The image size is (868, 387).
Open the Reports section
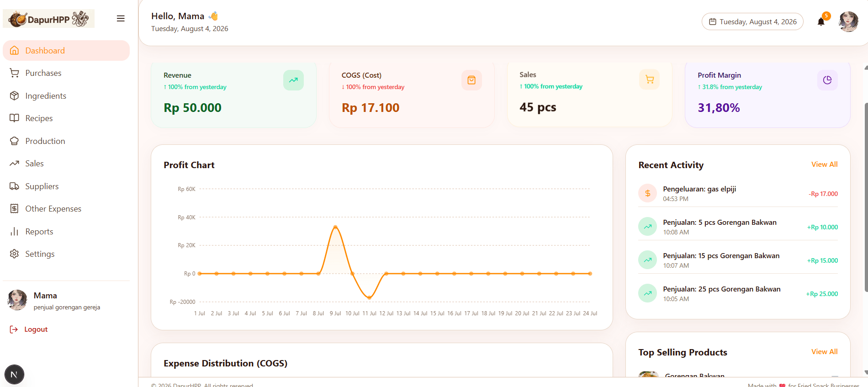[x=66, y=232]
